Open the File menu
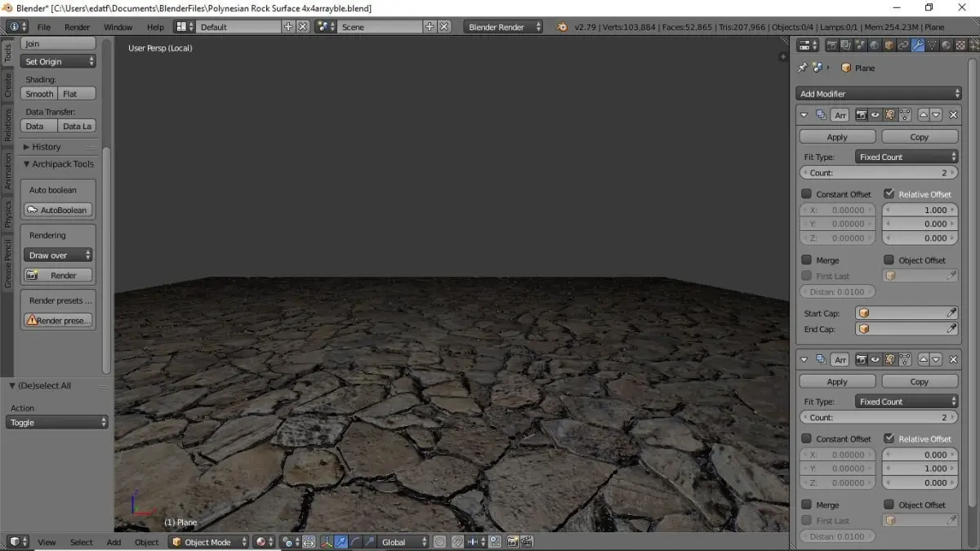 pyautogui.click(x=44, y=27)
